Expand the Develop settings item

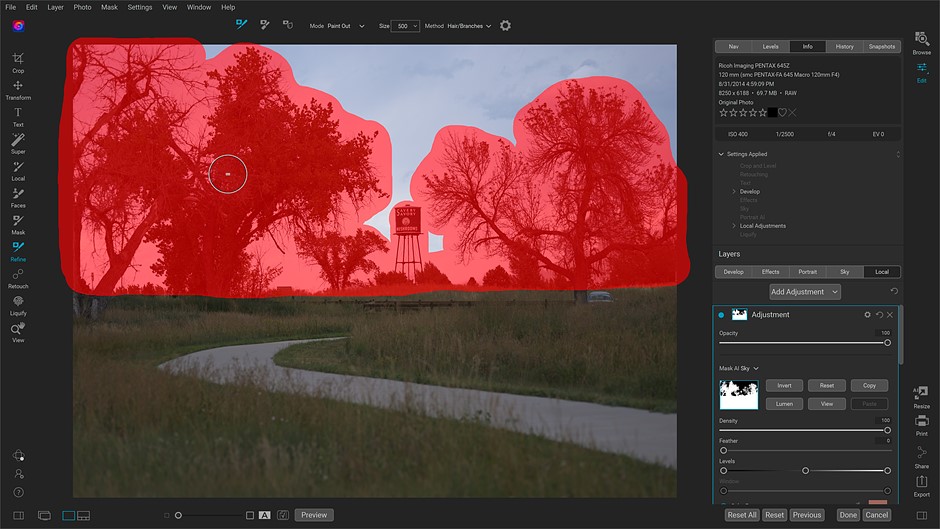click(x=734, y=191)
